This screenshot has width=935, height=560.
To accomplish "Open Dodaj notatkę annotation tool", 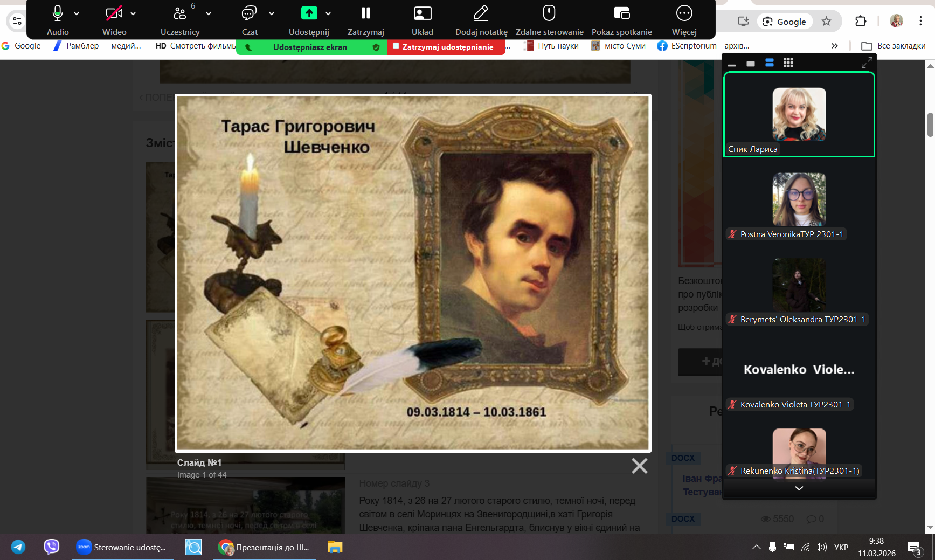I will point(481,13).
